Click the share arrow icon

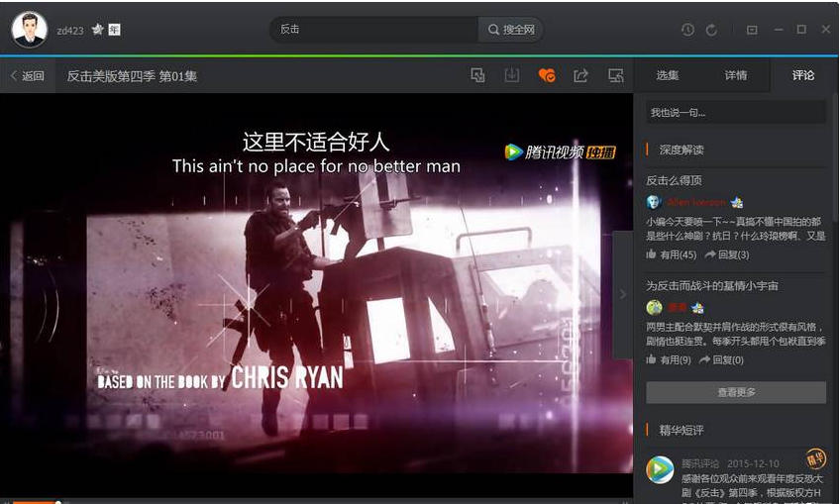point(581,75)
